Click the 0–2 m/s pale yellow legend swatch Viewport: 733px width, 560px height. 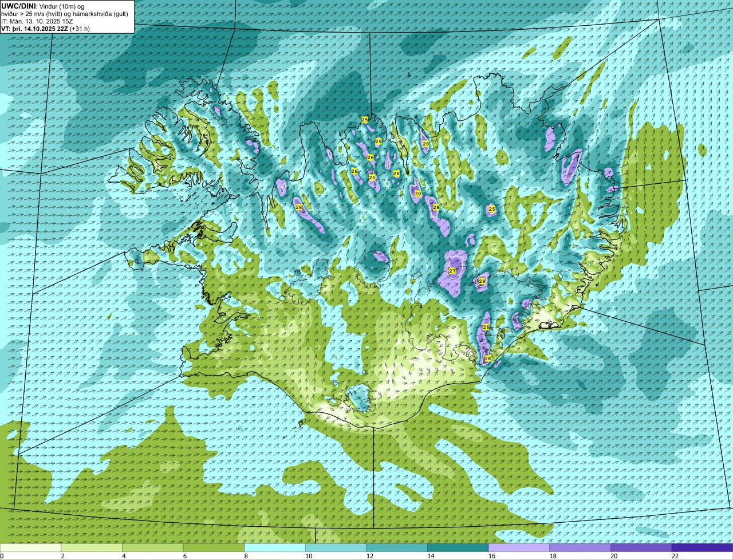pyautogui.click(x=30, y=547)
